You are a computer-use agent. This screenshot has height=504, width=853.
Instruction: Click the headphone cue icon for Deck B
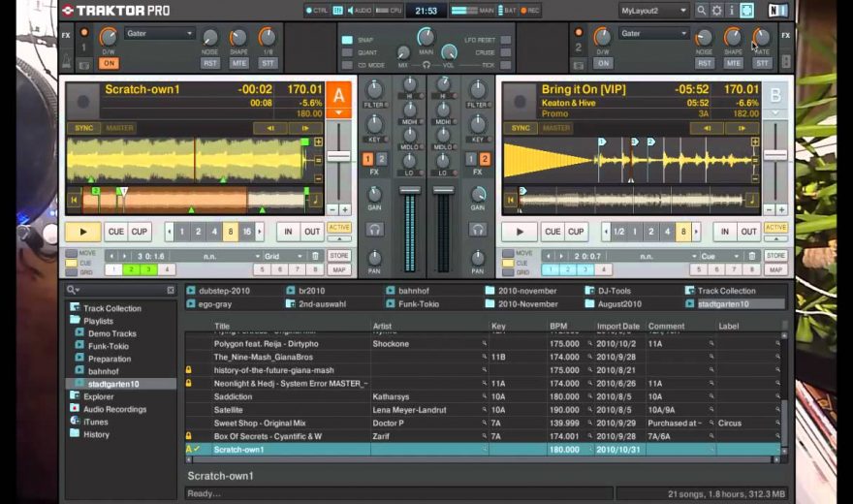(x=477, y=230)
